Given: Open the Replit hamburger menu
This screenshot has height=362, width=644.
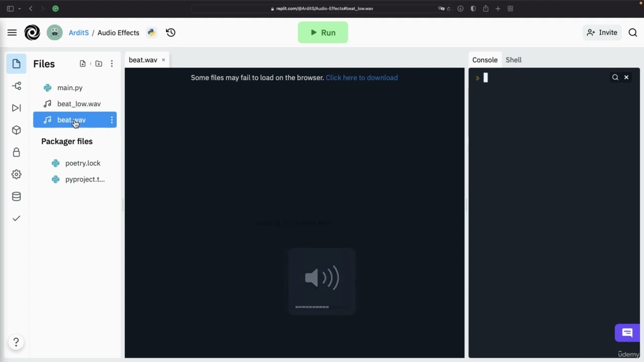Looking at the screenshot, I should (x=12, y=33).
